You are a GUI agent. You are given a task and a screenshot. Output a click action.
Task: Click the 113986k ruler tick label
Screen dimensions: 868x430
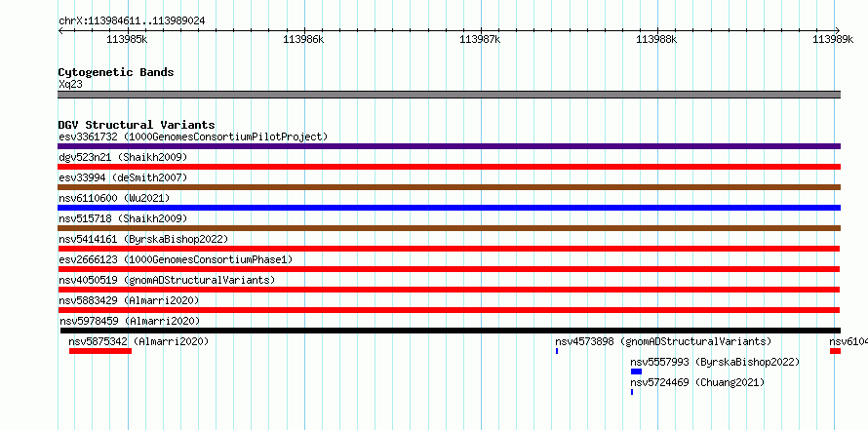point(303,39)
